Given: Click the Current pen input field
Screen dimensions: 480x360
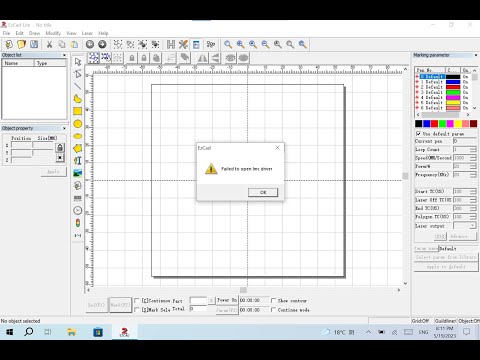Looking at the screenshot, I should click(x=465, y=141).
